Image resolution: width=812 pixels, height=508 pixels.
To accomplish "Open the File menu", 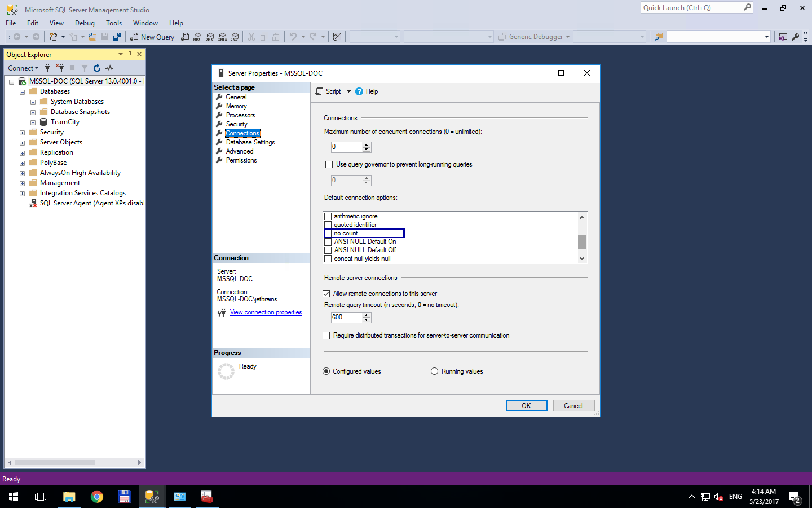I will 11,23.
